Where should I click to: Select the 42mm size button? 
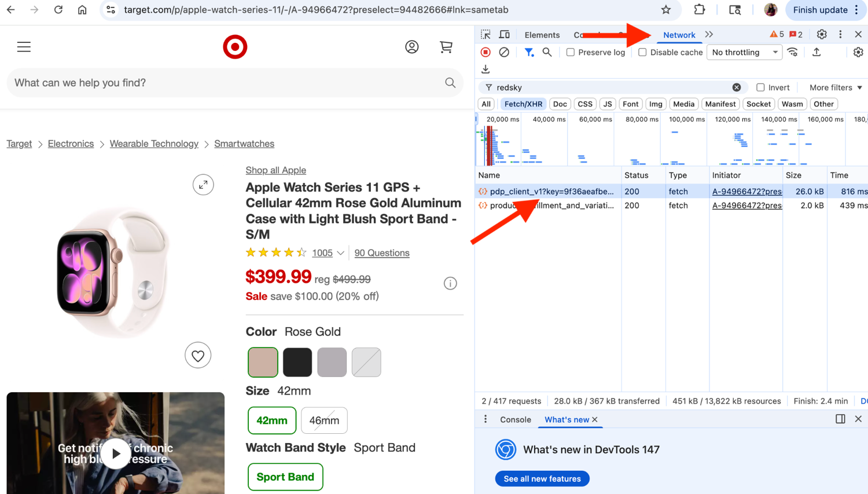(272, 420)
